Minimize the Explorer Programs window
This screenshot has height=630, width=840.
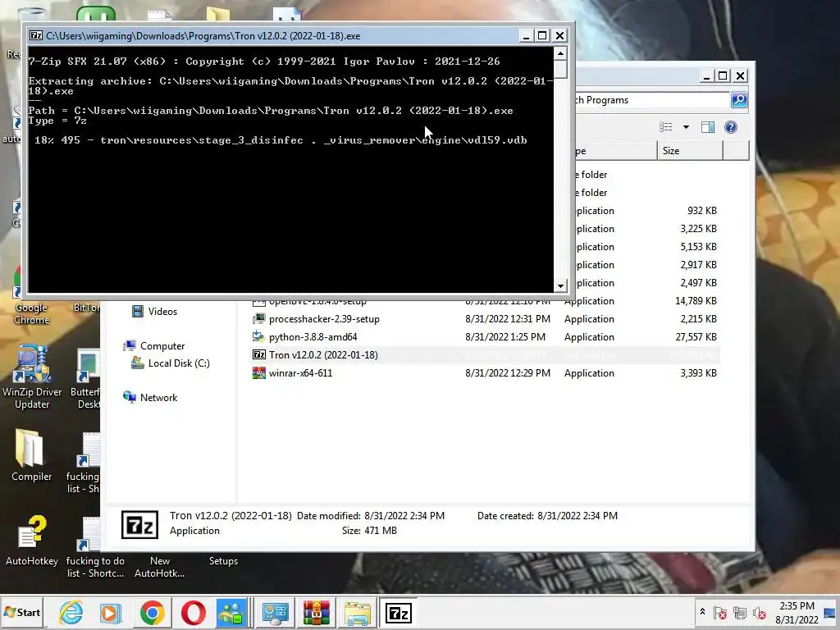[706, 76]
